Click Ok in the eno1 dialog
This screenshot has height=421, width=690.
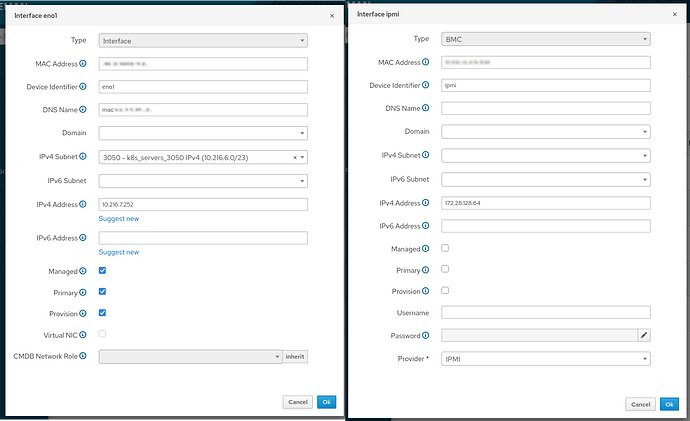(x=327, y=402)
